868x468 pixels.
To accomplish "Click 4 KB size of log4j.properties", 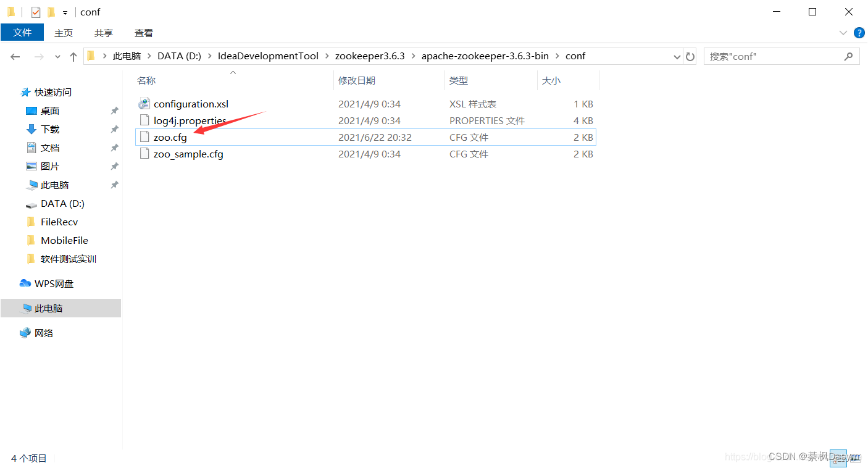I will point(583,120).
